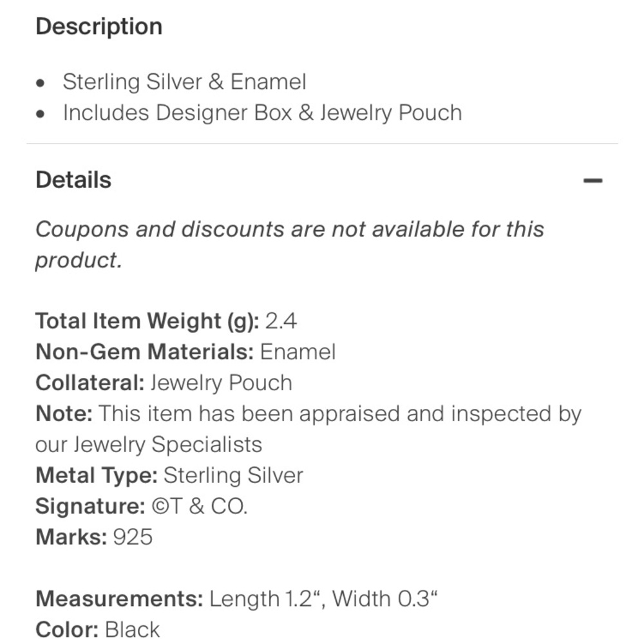
Task: Click the coupons and discounts notice text
Action: (290, 244)
